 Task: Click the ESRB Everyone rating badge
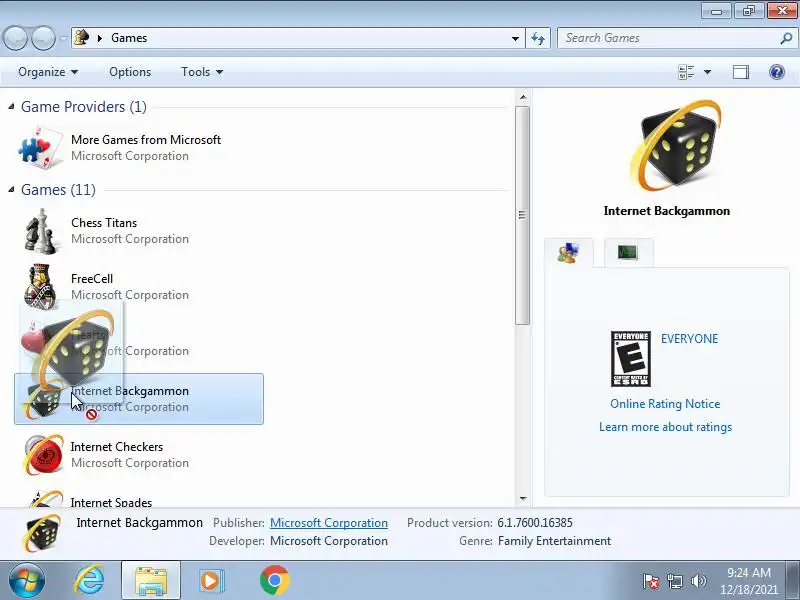tap(631, 359)
